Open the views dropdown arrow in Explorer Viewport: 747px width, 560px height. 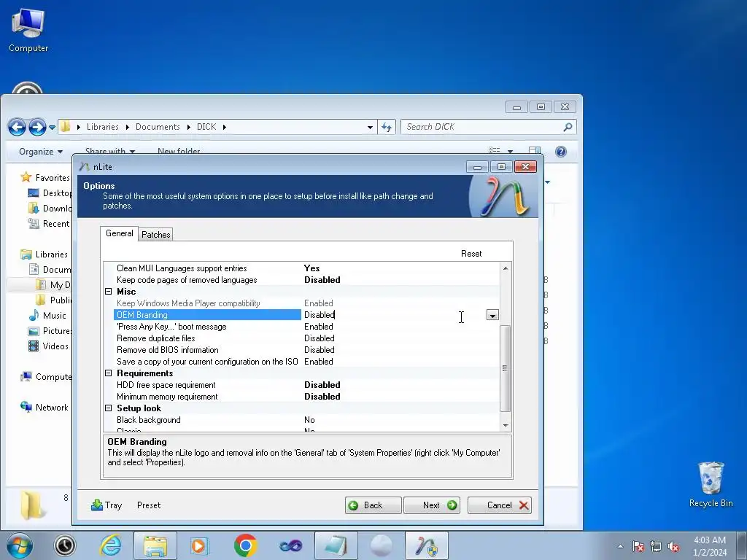[x=510, y=151]
